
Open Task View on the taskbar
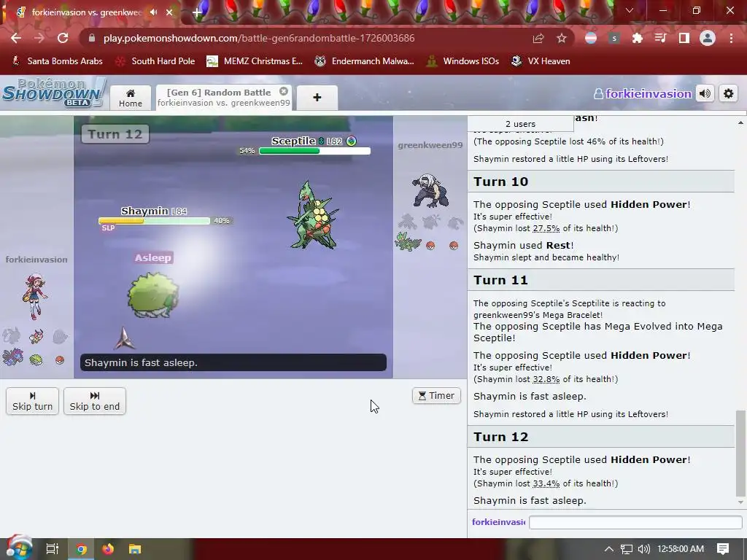[x=53, y=549]
